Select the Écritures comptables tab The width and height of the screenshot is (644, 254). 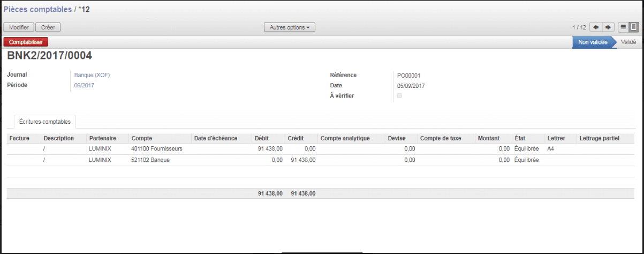pos(45,122)
